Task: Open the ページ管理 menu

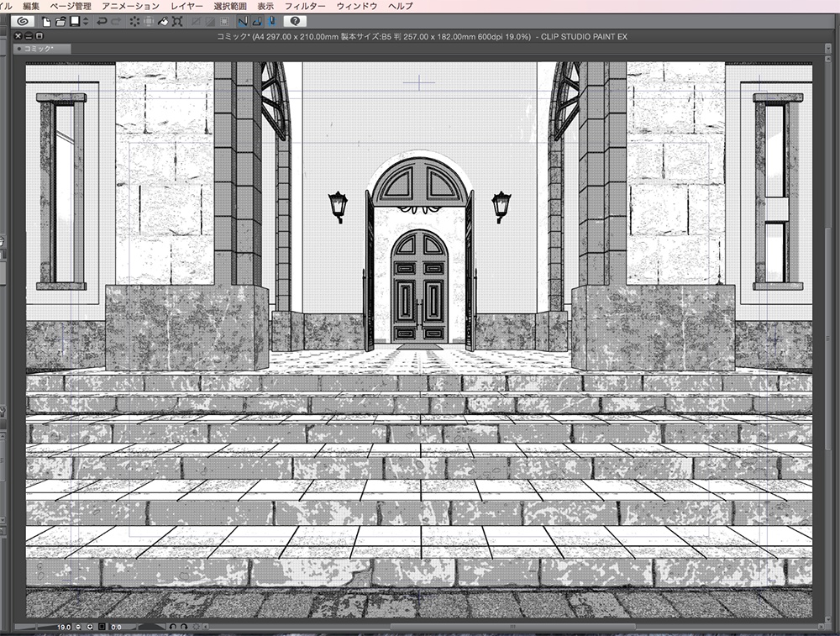Action: [x=71, y=7]
